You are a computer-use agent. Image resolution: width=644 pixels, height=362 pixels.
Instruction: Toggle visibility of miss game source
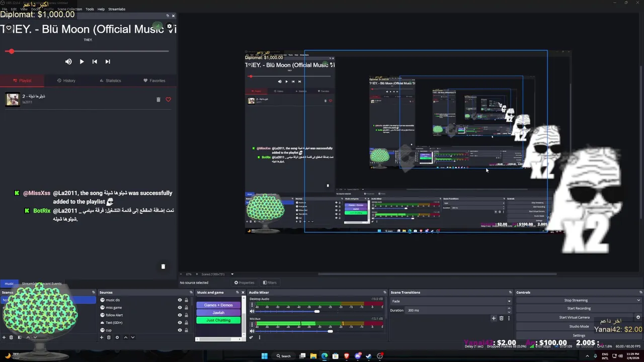(180, 308)
